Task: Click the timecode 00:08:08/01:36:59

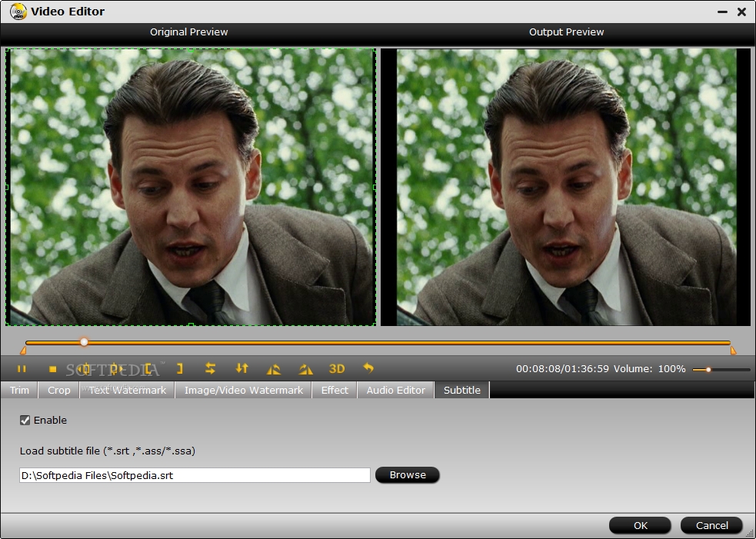Action: point(562,369)
